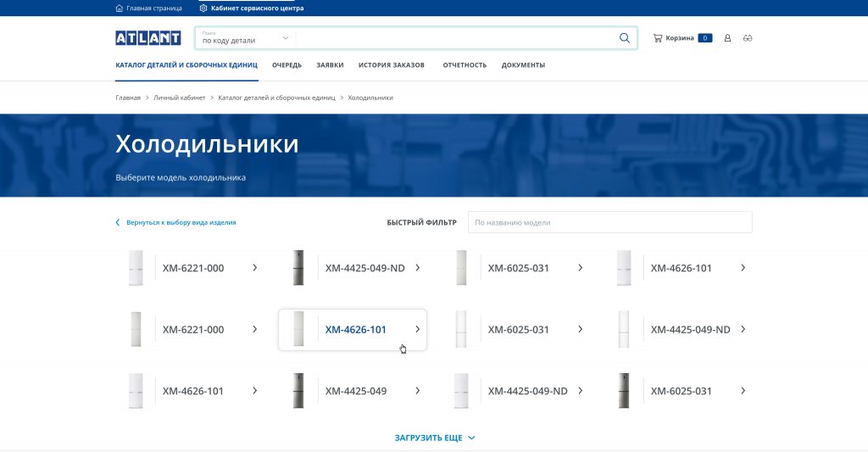Open the shopping cart (Корзина) icon
The height and width of the screenshot is (452, 868).
(658, 38)
